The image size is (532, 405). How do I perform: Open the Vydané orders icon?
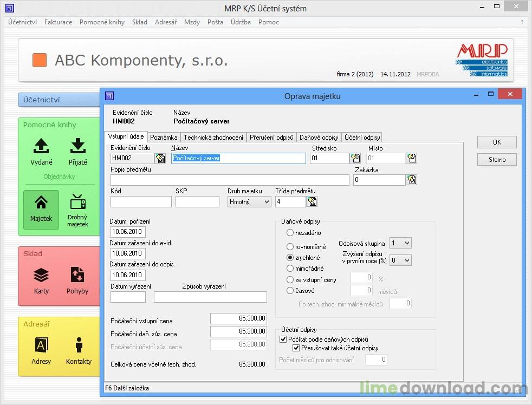tap(41, 151)
